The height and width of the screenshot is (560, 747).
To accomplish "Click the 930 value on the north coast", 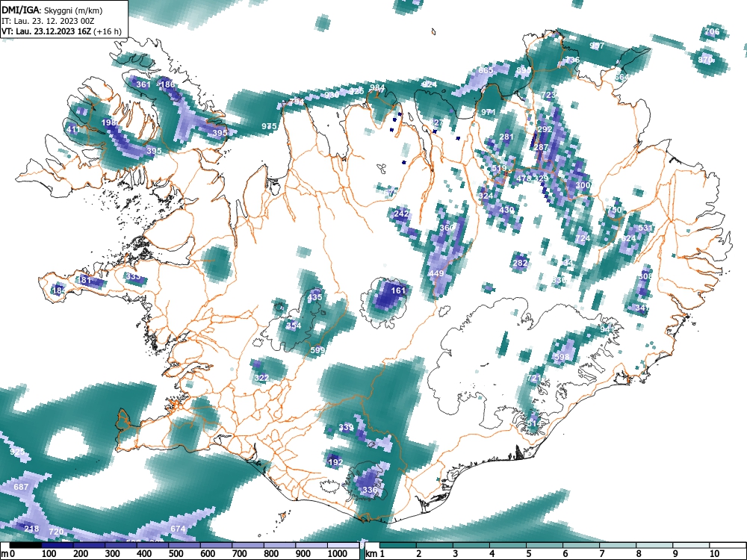I will point(332,96).
